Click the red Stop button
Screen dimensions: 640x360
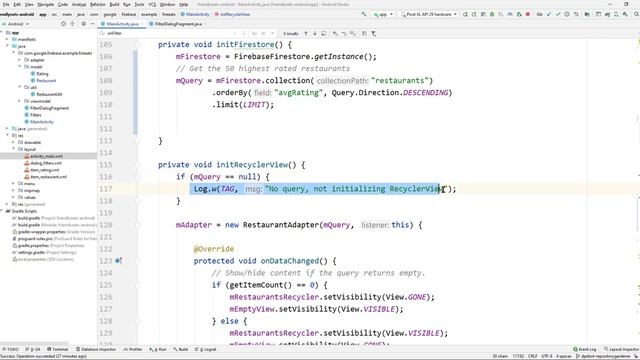pos(528,14)
